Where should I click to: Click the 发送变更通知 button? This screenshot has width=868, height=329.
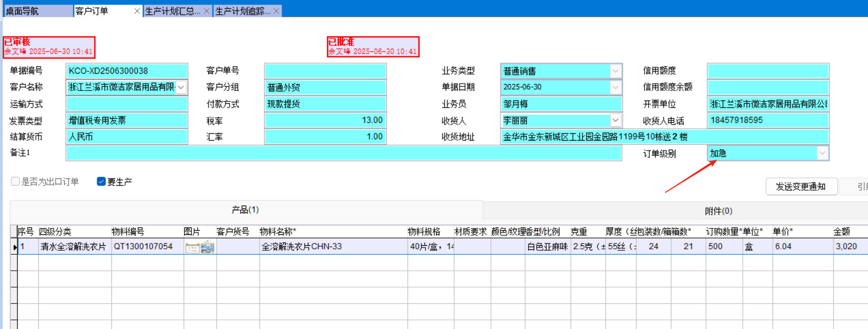click(x=801, y=187)
